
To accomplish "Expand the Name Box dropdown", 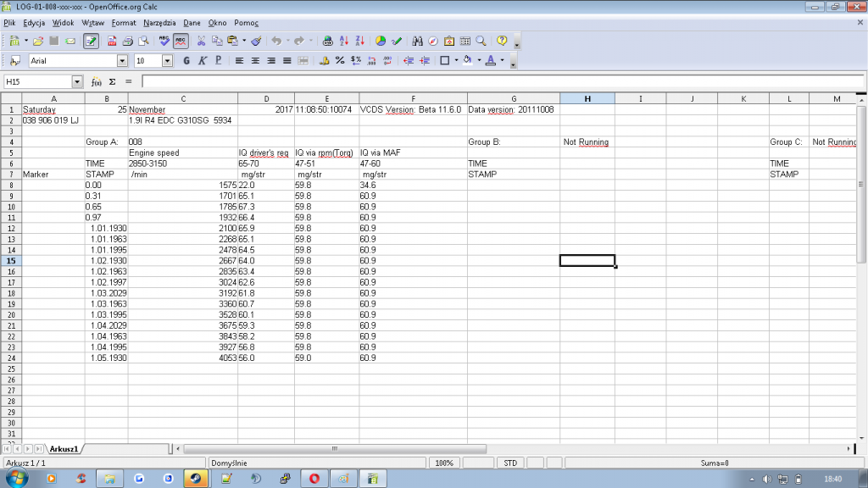I will tap(77, 82).
